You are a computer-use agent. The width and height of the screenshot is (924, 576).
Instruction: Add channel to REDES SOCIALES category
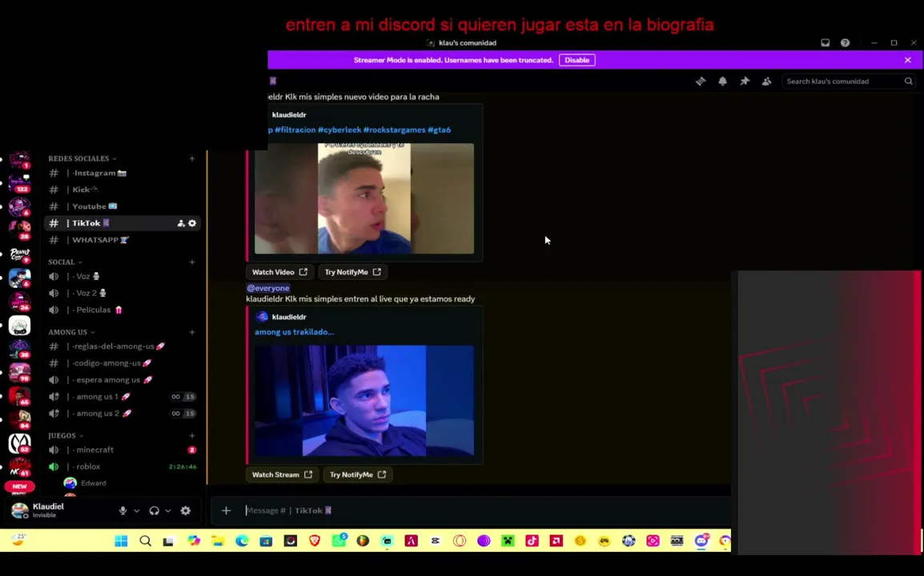192,158
